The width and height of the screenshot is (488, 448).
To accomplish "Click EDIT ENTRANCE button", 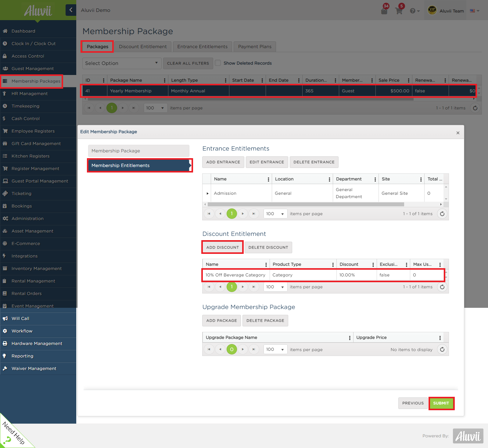I will [x=267, y=162].
